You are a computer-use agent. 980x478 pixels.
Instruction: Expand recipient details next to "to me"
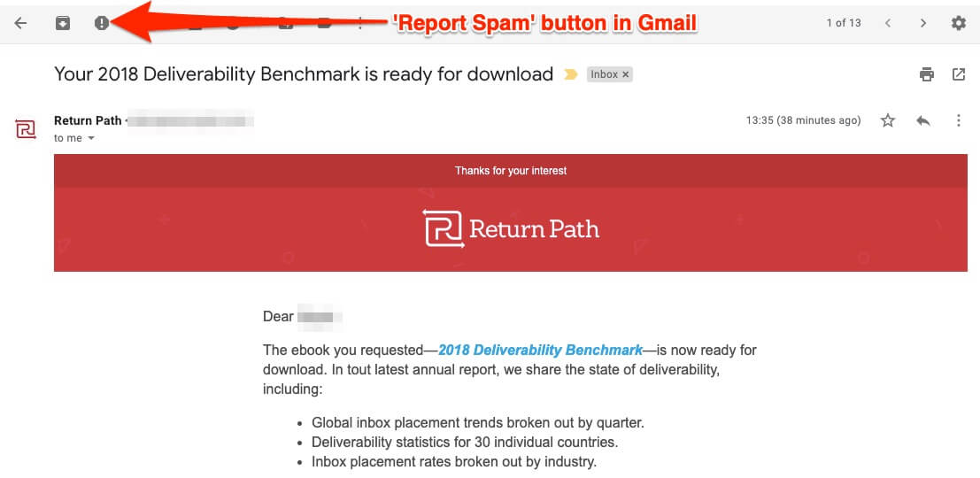[x=90, y=139]
